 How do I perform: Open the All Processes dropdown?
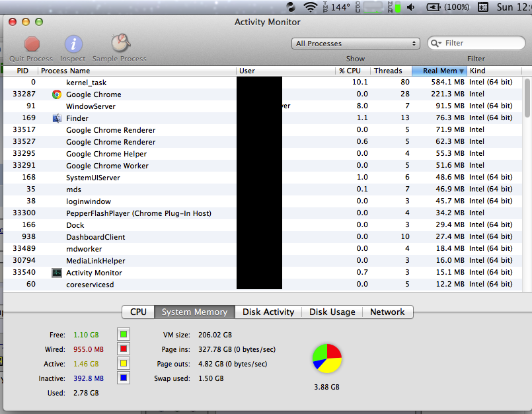tap(356, 44)
